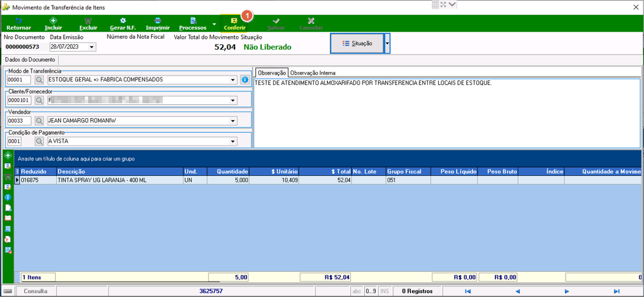Click the Incluir plus icon in toolbar

click(53, 21)
